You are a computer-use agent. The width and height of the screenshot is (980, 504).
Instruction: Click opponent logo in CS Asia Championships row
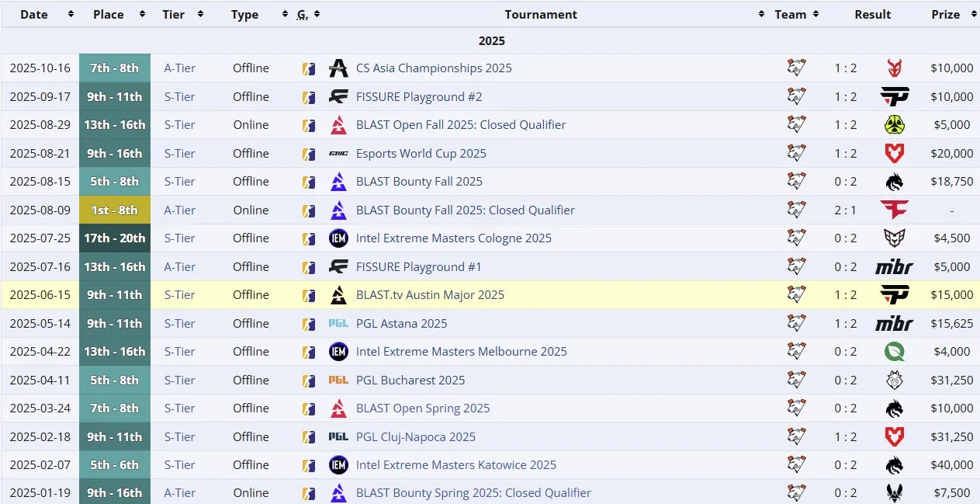(894, 68)
